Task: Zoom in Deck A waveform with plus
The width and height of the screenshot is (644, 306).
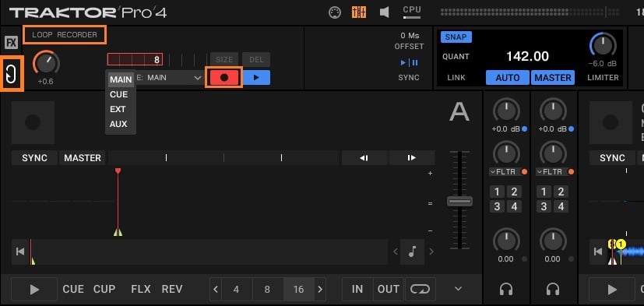Action: (x=430, y=174)
